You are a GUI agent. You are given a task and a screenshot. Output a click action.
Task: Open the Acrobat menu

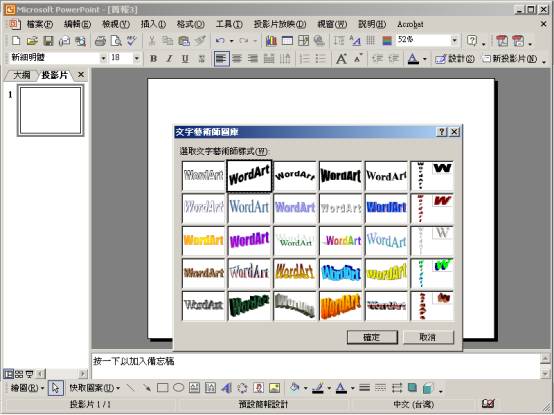click(410, 24)
